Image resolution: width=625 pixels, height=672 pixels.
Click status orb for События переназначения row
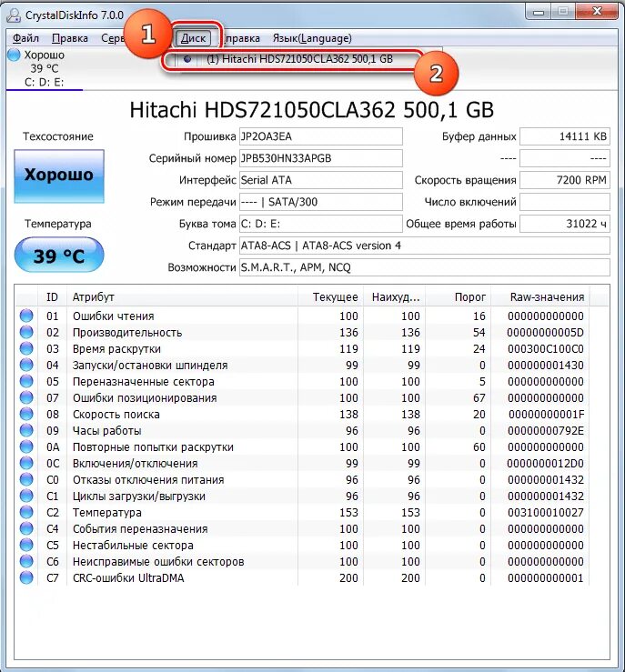(x=26, y=529)
